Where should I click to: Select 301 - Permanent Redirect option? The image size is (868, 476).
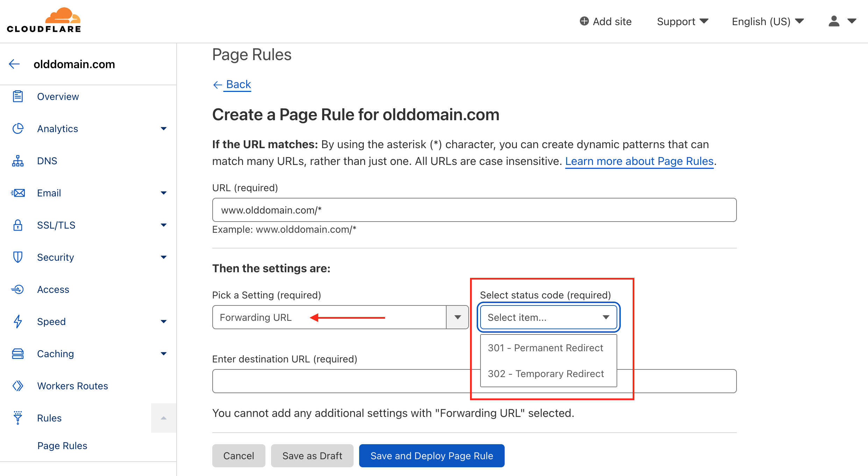(545, 348)
